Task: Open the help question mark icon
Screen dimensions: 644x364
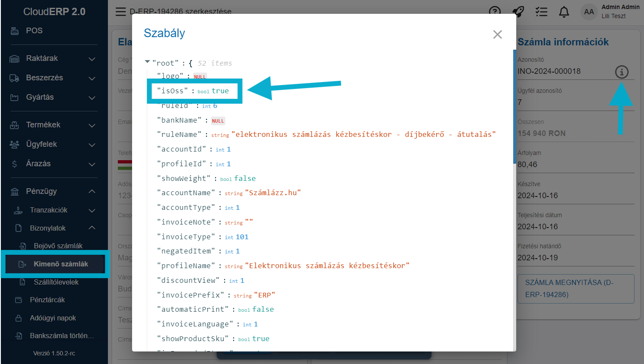Action: 495,12
